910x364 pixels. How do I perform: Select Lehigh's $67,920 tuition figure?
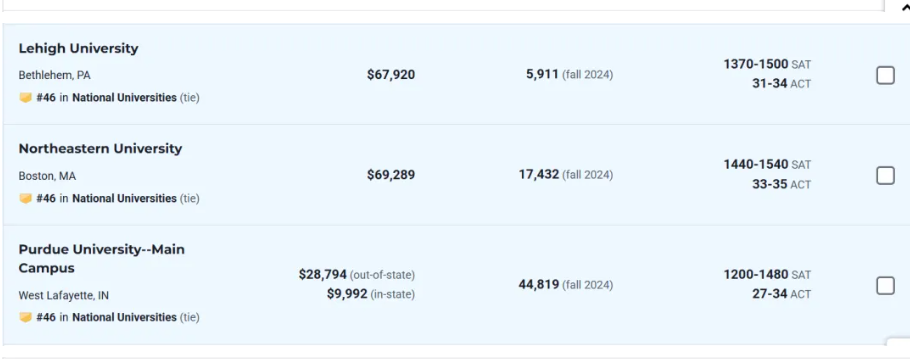(x=391, y=75)
